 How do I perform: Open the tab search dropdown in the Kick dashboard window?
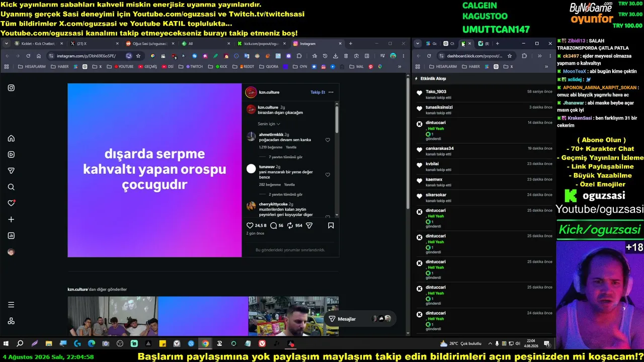click(x=418, y=44)
